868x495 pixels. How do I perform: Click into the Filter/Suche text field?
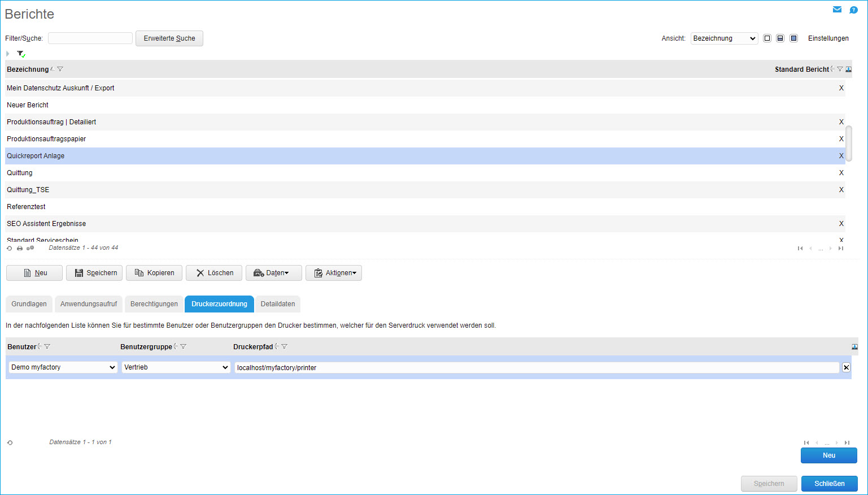[x=90, y=38]
